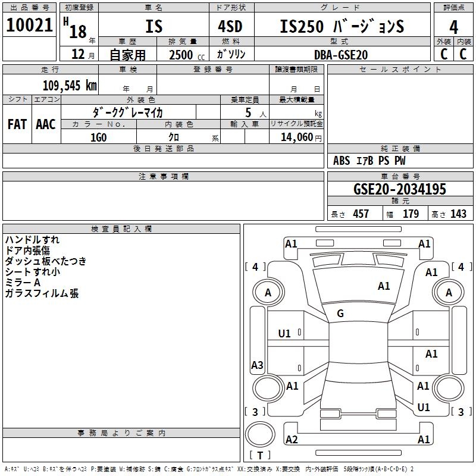
Task: Select the vehicle history value 自家用
Action: [127, 55]
